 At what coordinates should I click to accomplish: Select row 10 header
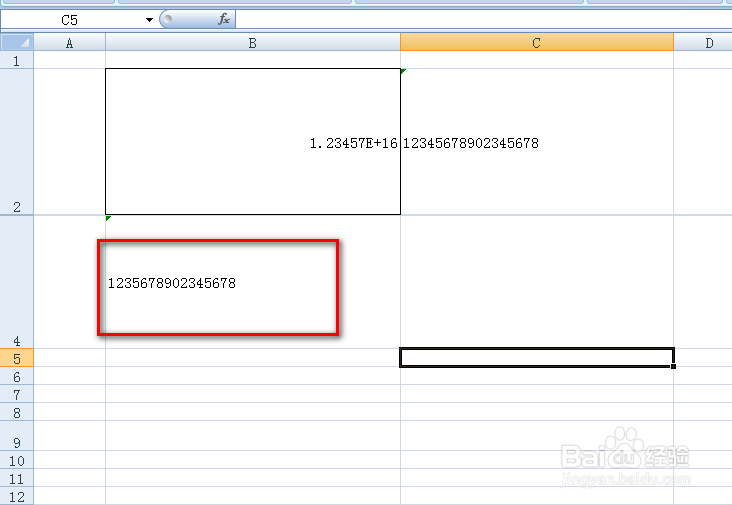[x=17, y=460]
